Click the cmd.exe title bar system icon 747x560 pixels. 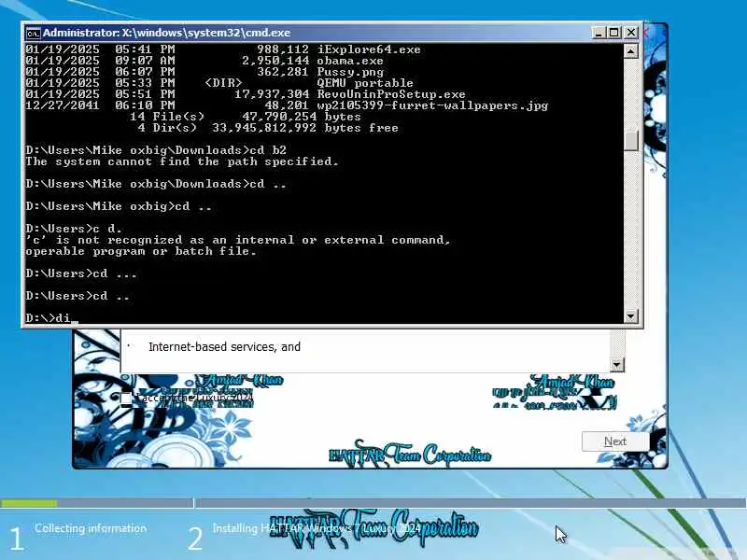click(x=33, y=34)
